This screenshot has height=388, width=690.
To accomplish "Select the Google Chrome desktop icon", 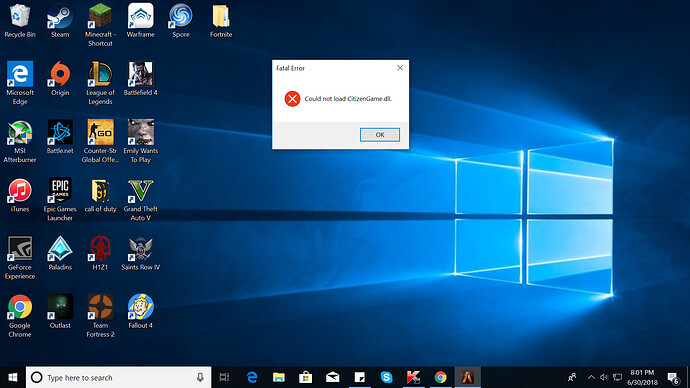I will pyautogui.click(x=20, y=316).
